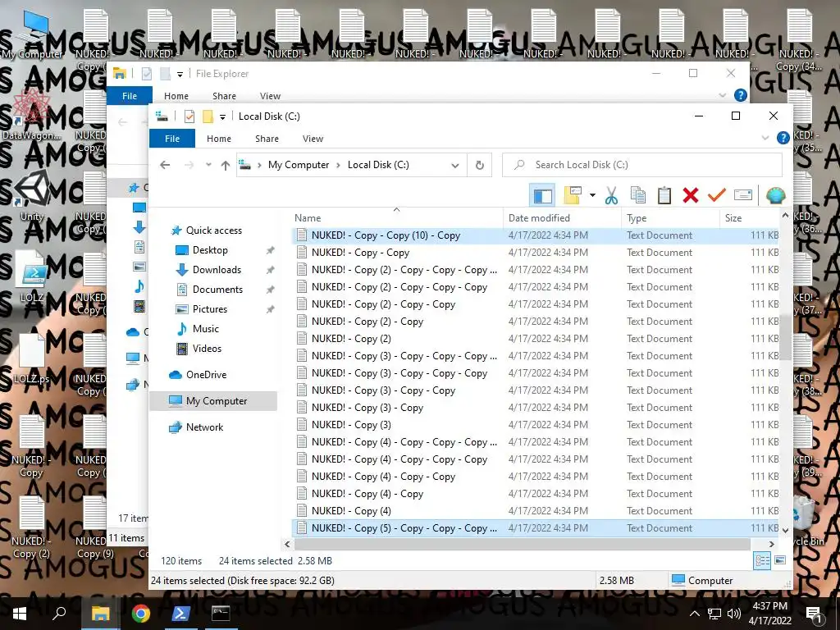Open taskbar search magnifier

pos(59,614)
